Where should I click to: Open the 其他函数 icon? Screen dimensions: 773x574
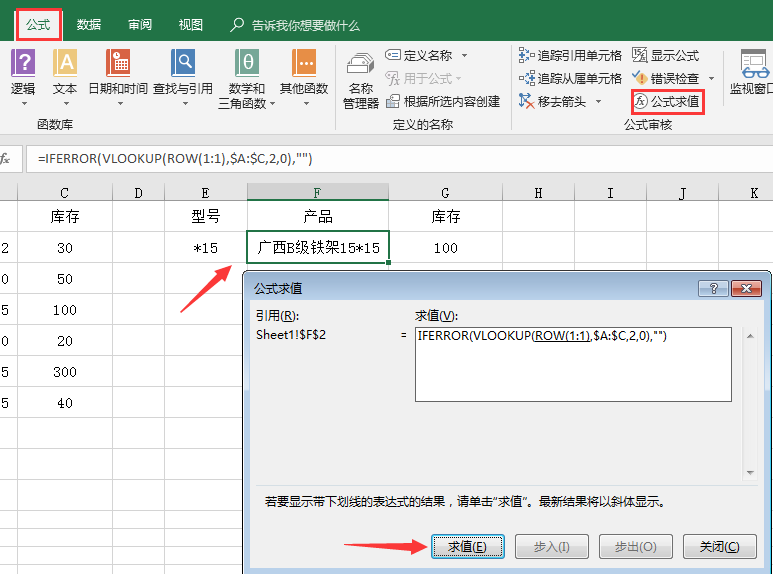click(304, 63)
